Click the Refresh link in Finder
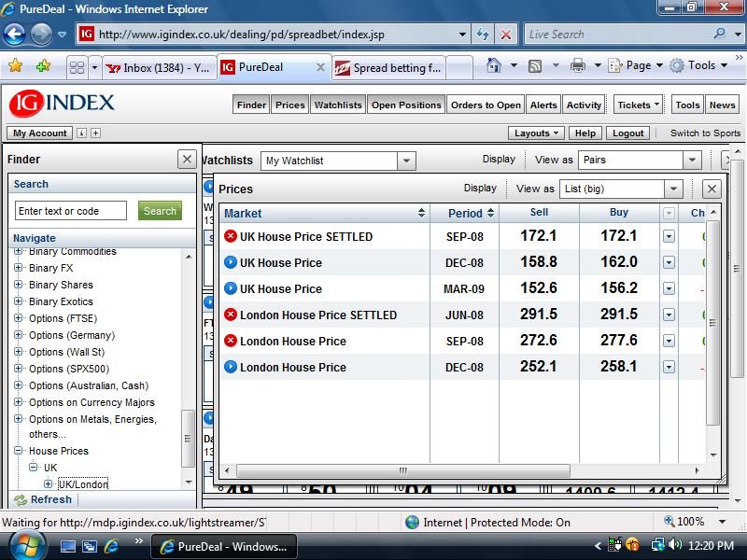The width and height of the screenshot is (747, 560). [x=51, y=499]
